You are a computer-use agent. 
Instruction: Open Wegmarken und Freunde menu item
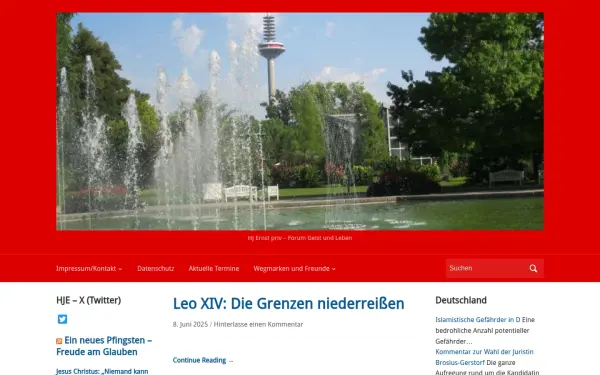pyautogui.click(x=291, y=269)
